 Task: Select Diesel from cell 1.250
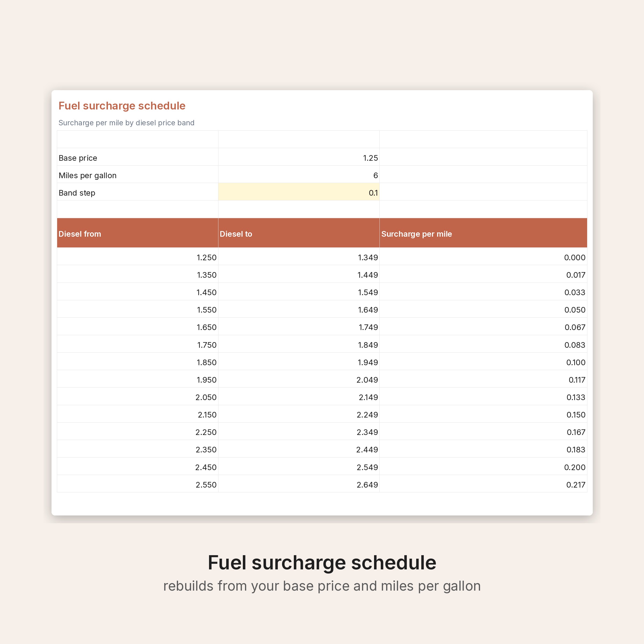point(138,256)
